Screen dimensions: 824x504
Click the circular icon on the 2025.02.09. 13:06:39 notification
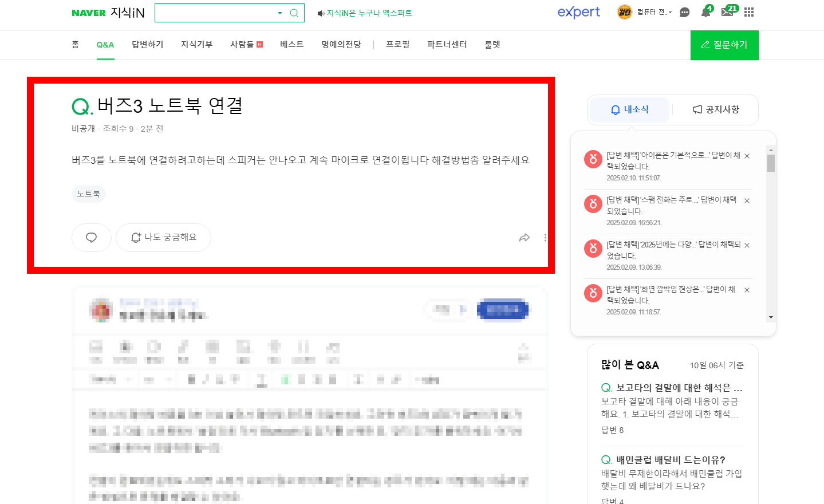[x=593, y=248]
